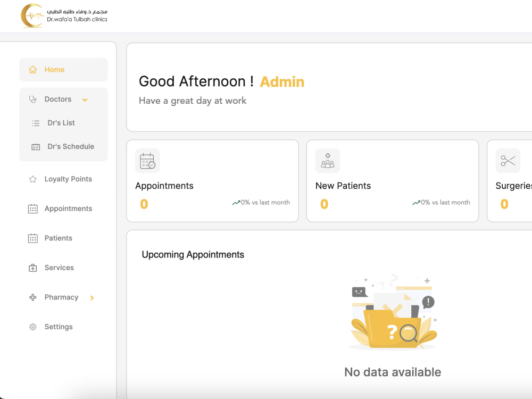532x399 pixels.
Task: Click the Appointments card calendar icon
Action: 147,161
